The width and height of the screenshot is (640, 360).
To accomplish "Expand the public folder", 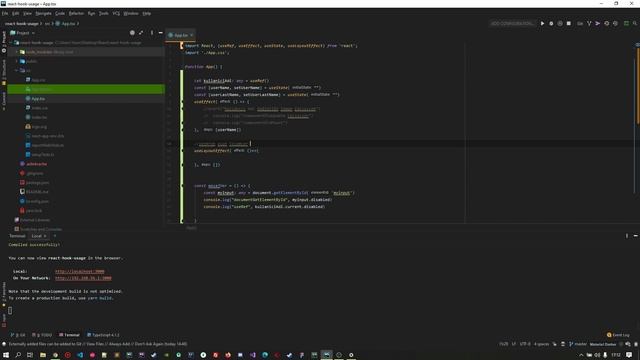I will click(x=17, y=61).
